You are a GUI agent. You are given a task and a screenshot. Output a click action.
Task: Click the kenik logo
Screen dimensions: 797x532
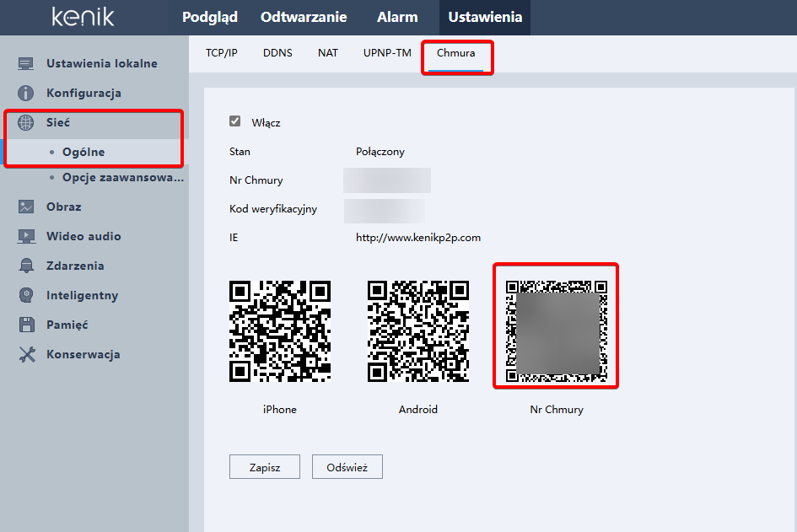coord(82,17)
